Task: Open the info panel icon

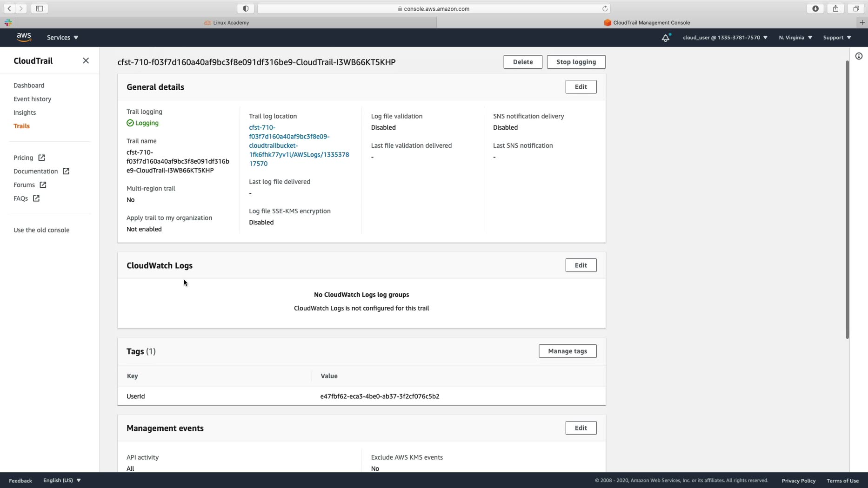Action: point(859,56)
